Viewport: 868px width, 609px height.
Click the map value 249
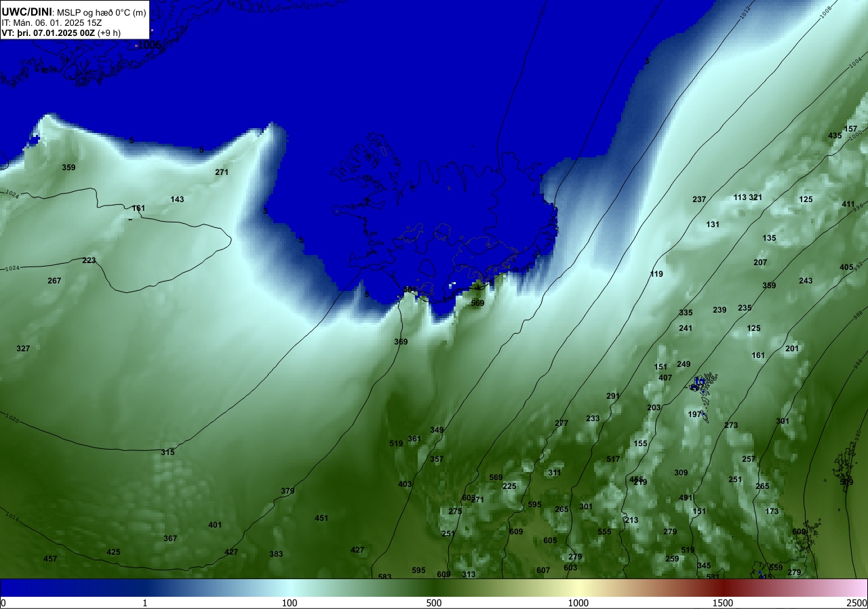click(684, 364)
